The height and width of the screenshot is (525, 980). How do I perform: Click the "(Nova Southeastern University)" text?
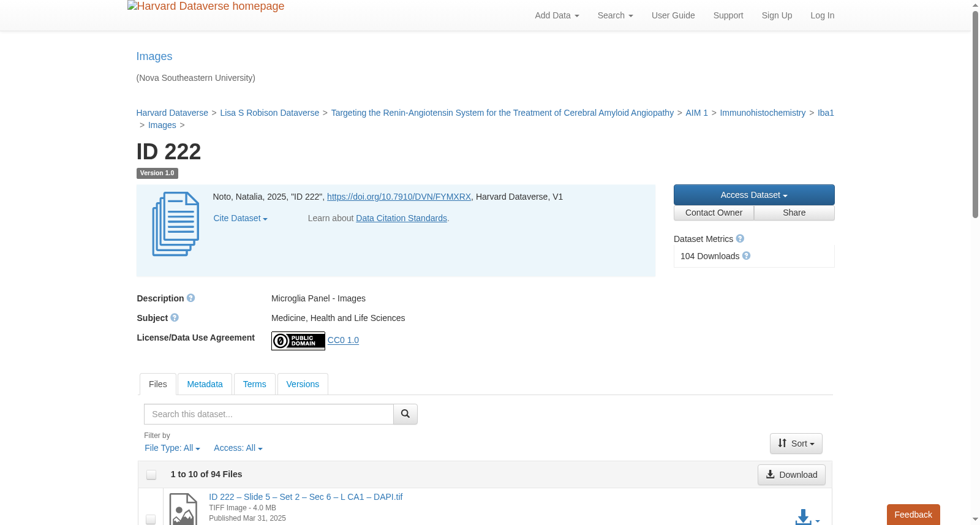pyautogui.click(x=196, y=78)
